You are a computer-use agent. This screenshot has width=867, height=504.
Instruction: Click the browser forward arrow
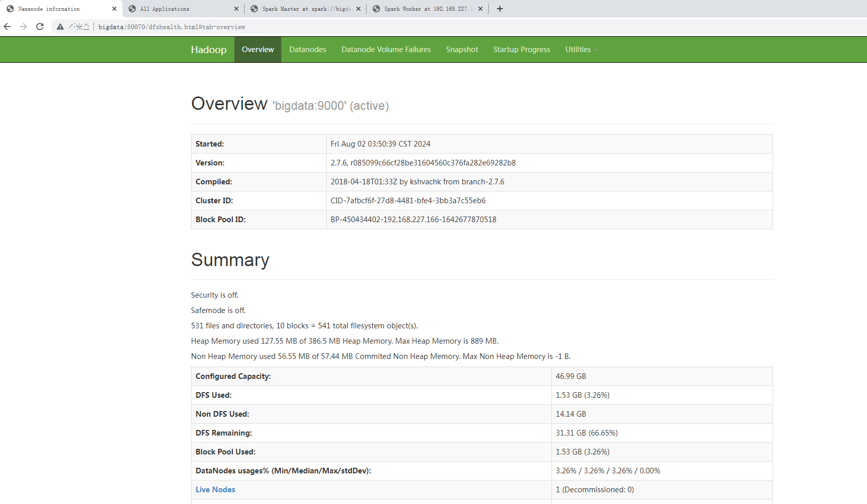click(23, 27)
